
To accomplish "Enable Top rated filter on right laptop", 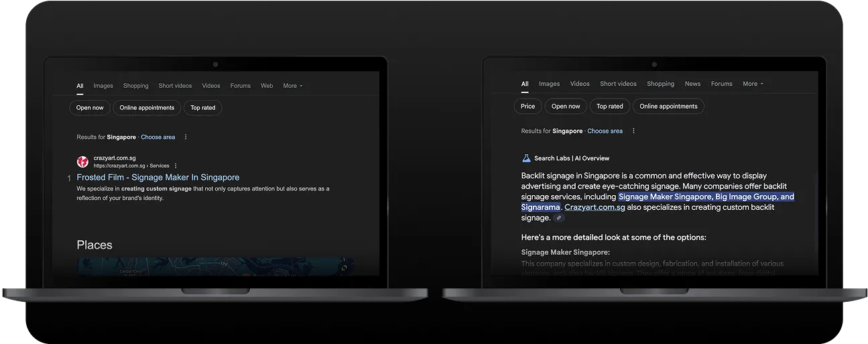I will [609, 106].
